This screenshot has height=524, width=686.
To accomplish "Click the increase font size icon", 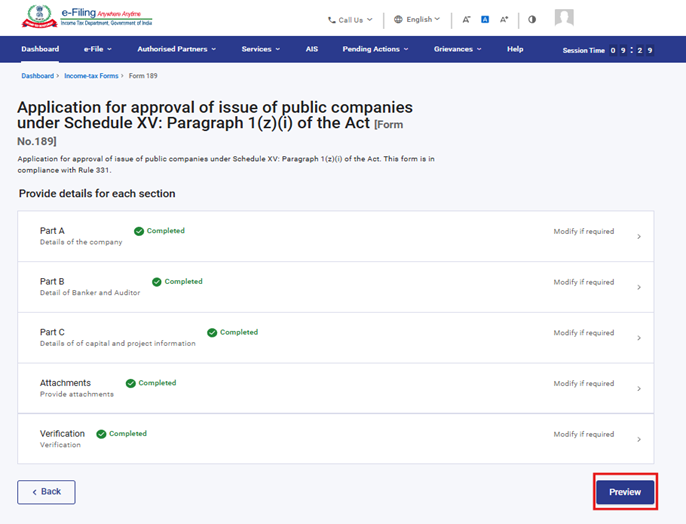I will point(504,19).
